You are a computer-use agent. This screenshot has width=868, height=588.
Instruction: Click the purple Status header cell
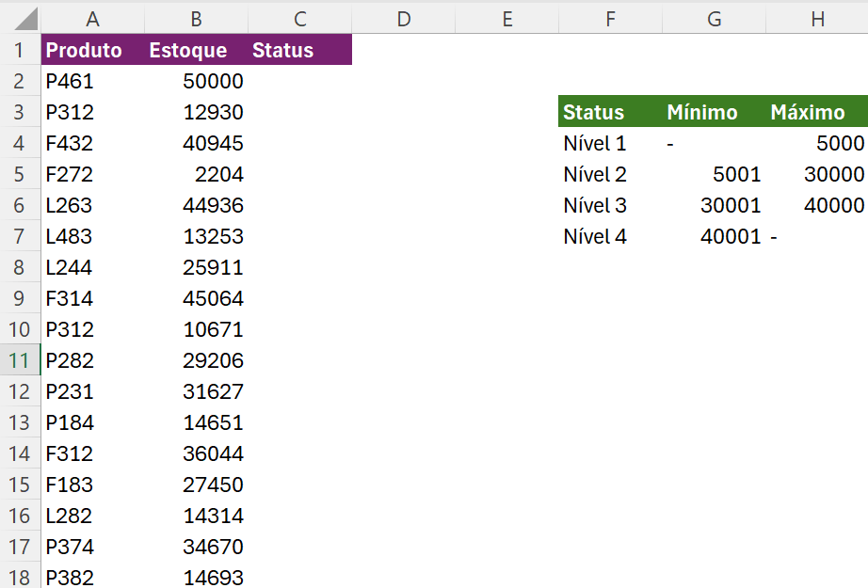pos(300,50)
